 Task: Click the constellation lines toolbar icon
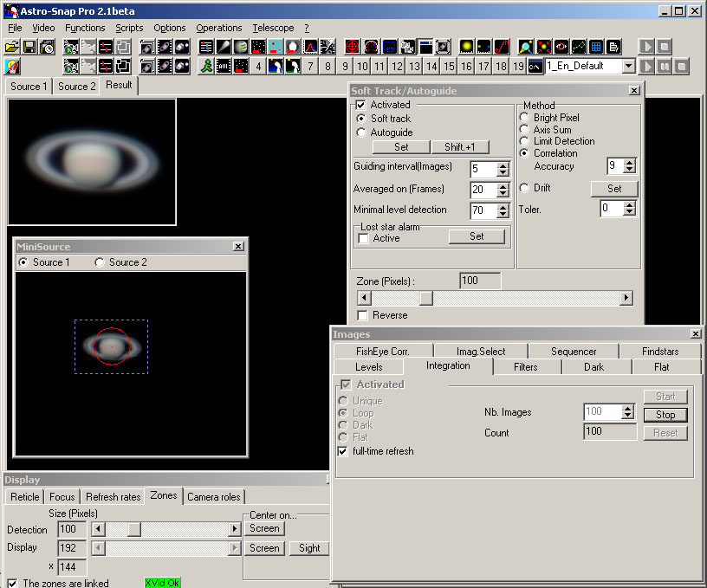pyautogui.click(x=579, y=47)
